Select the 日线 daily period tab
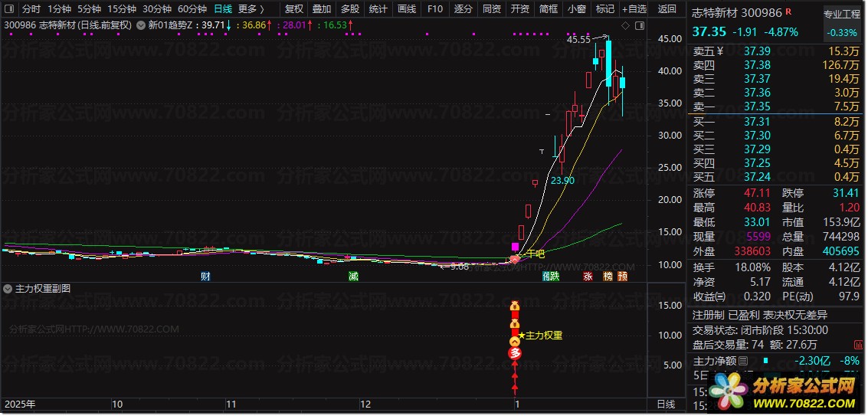Viewport: 868px width, 416px height. (x=222, y=9)
